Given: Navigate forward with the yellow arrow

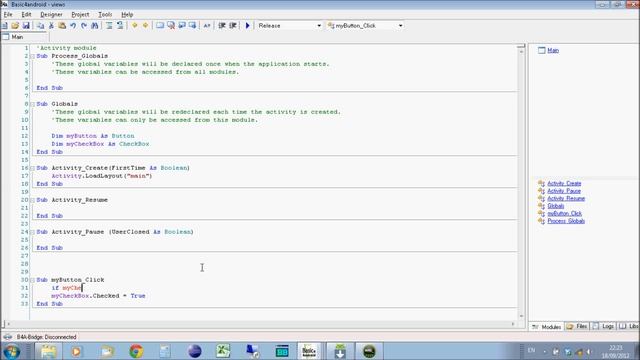Looking at the screenshot, I should 145,26.
